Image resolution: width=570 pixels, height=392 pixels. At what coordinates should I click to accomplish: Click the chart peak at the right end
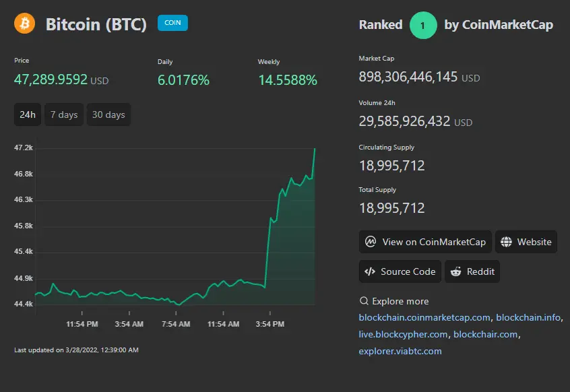coord(315,149)
